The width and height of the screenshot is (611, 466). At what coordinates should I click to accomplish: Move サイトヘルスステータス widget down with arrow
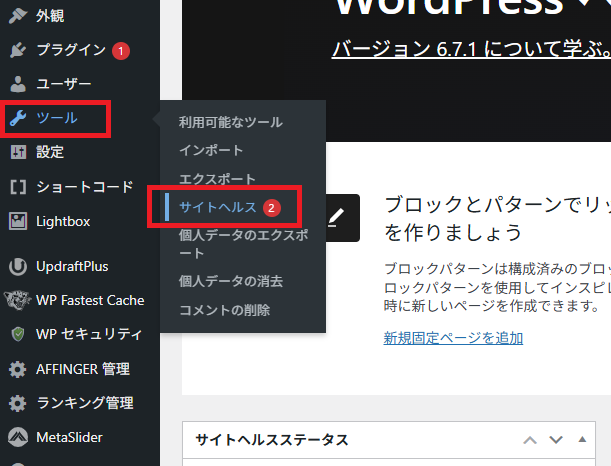556,440
